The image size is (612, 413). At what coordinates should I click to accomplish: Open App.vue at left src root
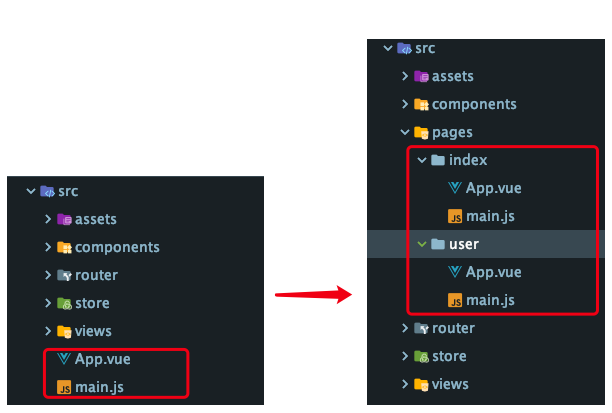tap(103, 359)
